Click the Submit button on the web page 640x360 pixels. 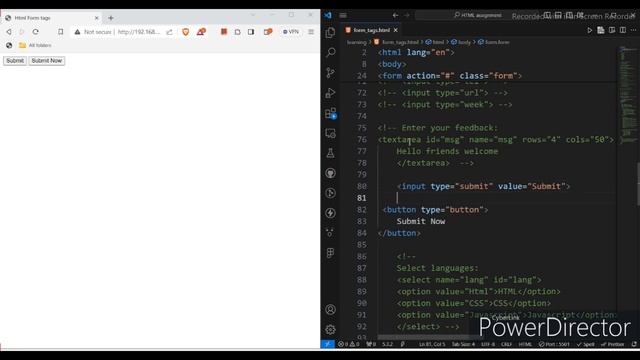point(15,60)
